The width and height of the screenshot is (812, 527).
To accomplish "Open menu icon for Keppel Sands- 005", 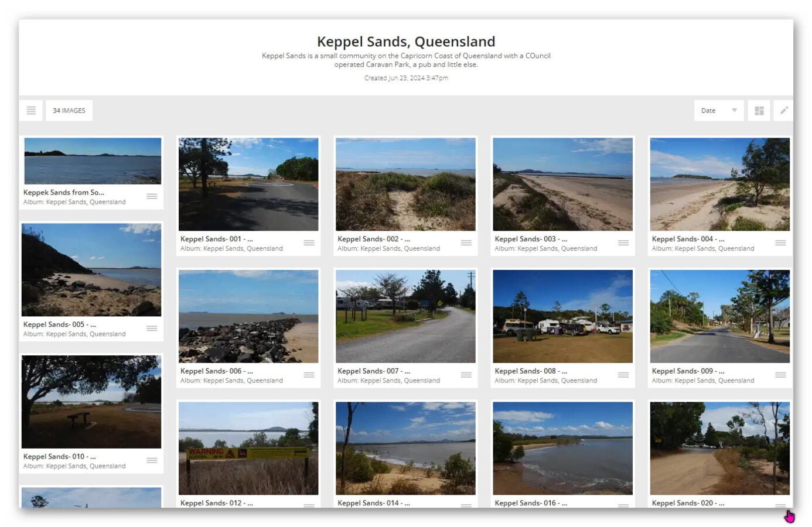I will [x=152, y=328].
